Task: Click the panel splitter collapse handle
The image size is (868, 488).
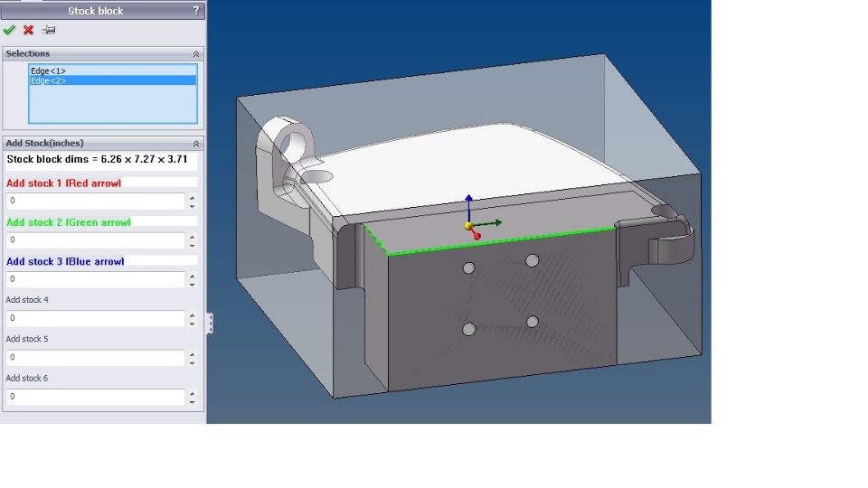Action: coord(210,324)
